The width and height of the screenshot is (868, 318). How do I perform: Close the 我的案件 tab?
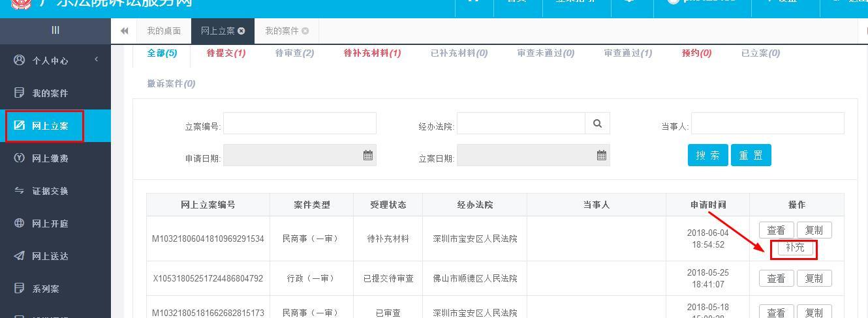pos(305,31)
